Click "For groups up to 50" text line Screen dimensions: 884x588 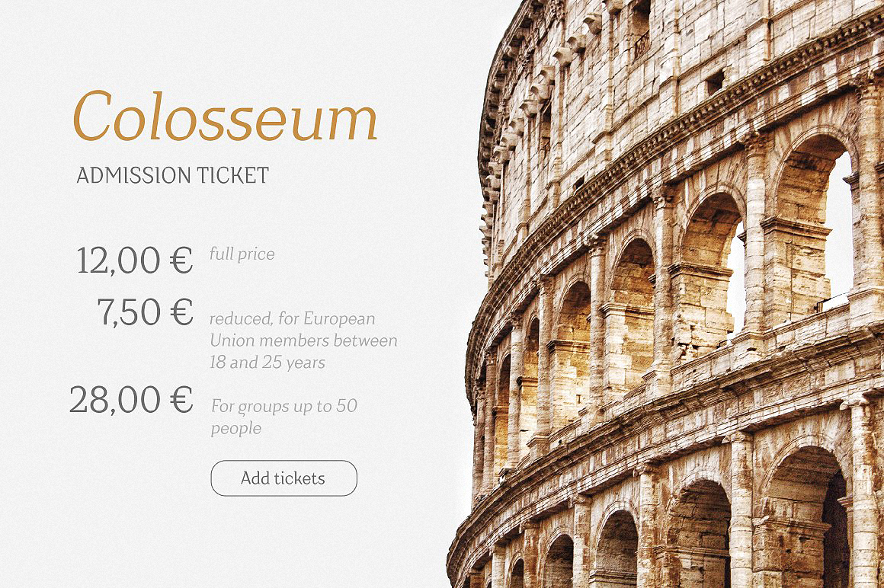[x=283, y=406]
